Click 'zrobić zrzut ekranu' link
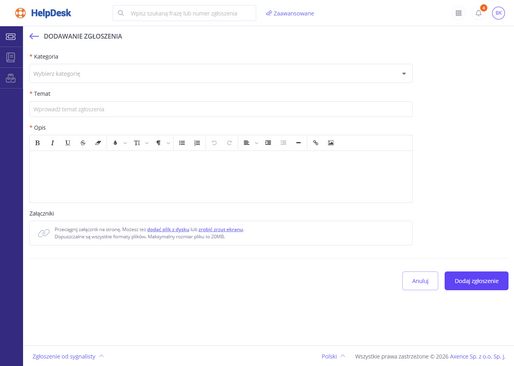 [x=221, y=229]
